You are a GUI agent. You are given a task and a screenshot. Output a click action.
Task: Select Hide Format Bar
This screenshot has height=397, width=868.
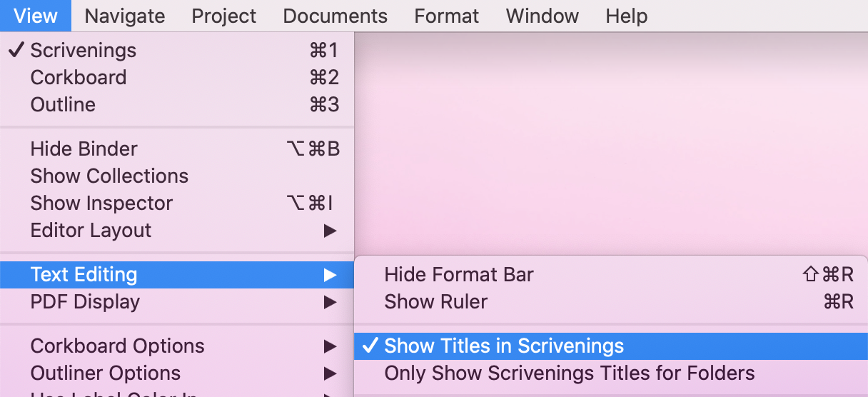611,275
